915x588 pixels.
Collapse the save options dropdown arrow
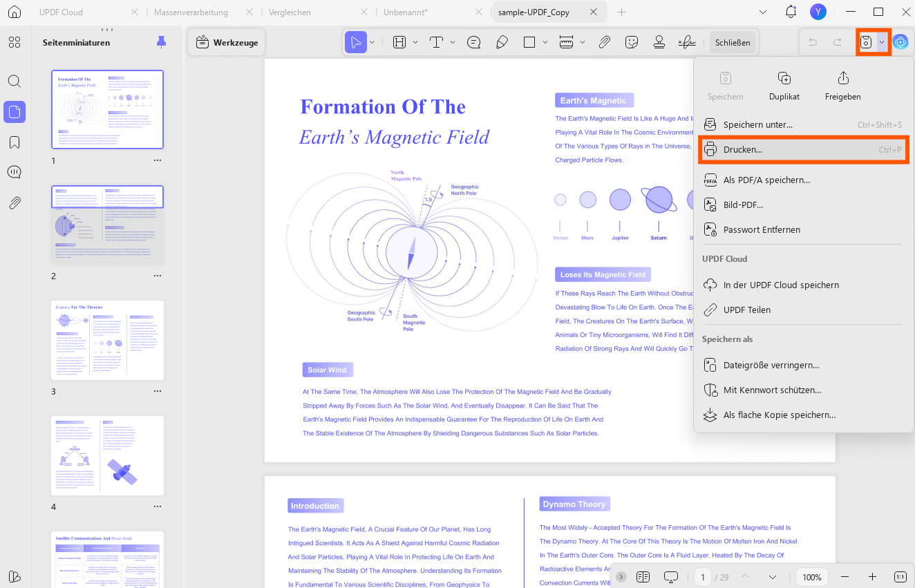coord(882,42)
